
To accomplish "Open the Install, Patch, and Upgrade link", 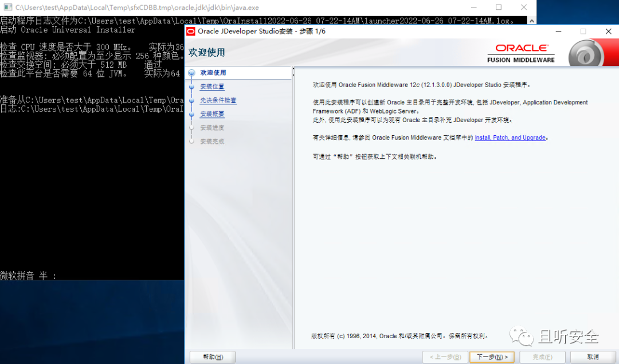I will pos(510,138).
